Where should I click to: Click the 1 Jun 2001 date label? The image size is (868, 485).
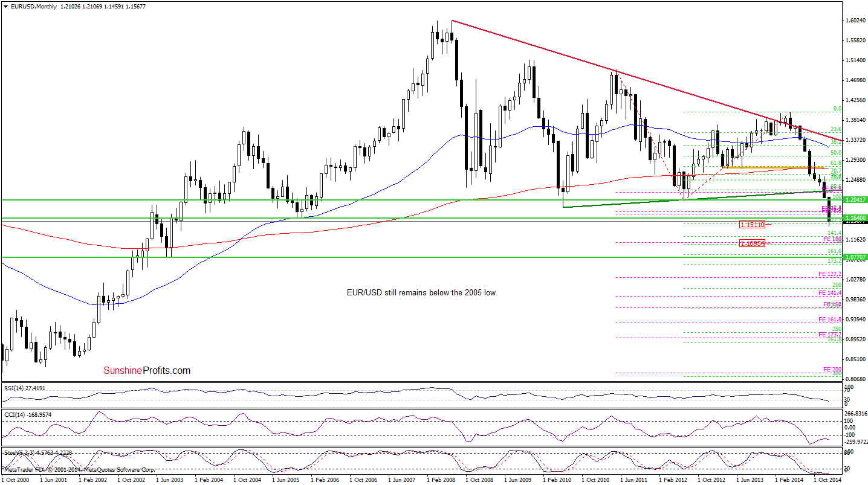(x=54, y=479)
